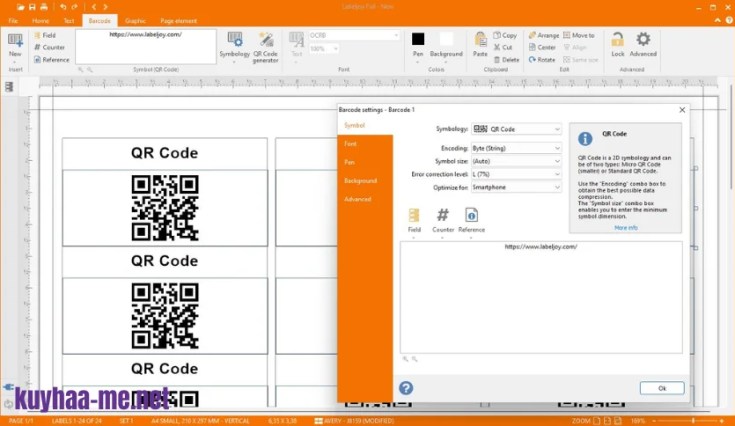Click the Ok button in Barcode settings
The width and height of the screenshot is (735, 426).
pos(662,388)
